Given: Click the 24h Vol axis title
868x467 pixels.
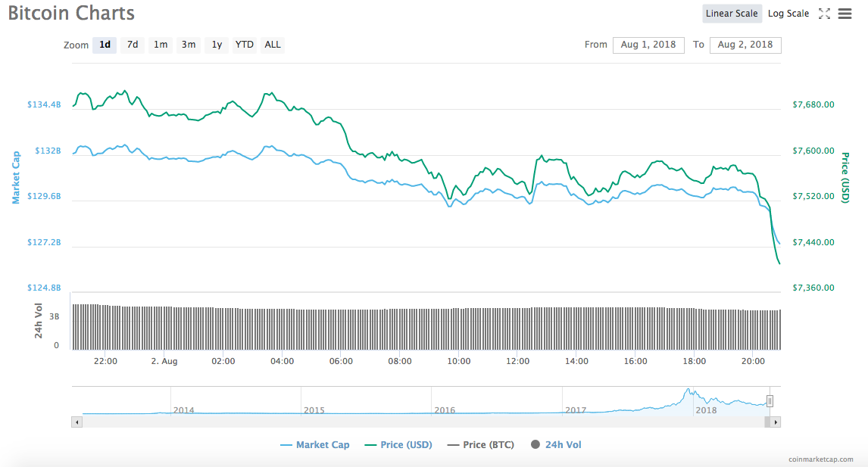Looking at the screenshot, I should point(38,320).
